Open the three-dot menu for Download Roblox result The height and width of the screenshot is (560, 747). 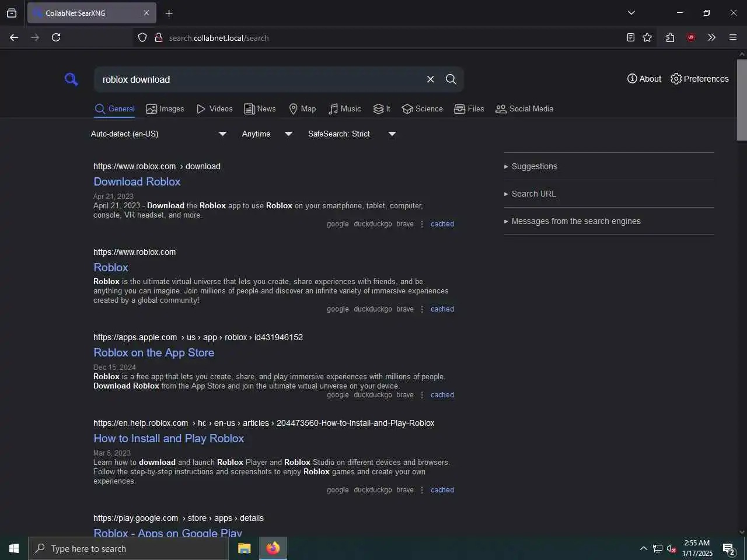click(422, 224)
